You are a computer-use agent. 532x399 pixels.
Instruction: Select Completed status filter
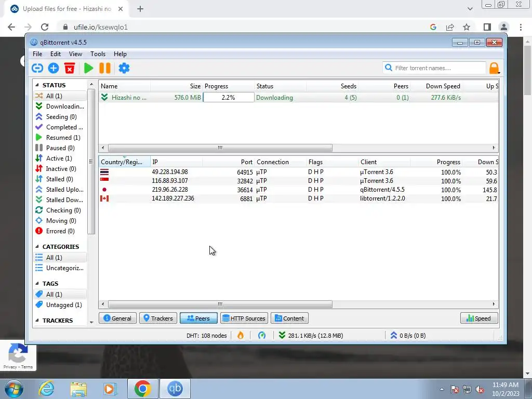pyautogui.click(x=60, y=127)
